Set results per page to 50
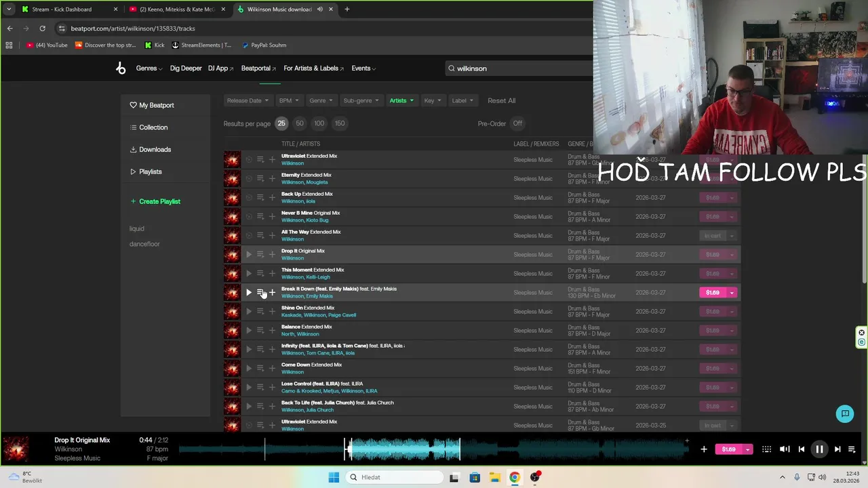The width and height of the screenshot is (868, 488). tap(300, 123)
